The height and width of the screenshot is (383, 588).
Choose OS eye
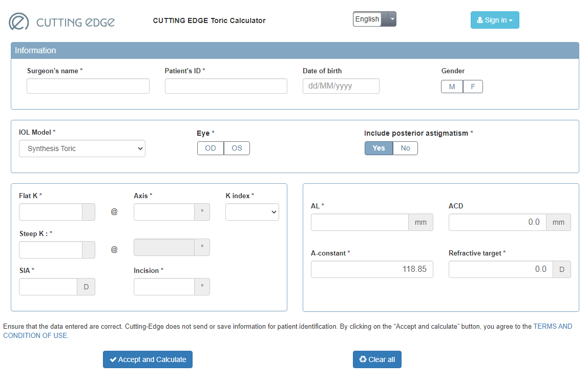pos(237,148)
